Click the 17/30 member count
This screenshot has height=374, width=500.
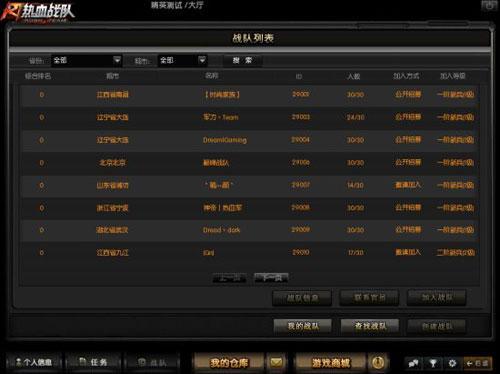355,252
